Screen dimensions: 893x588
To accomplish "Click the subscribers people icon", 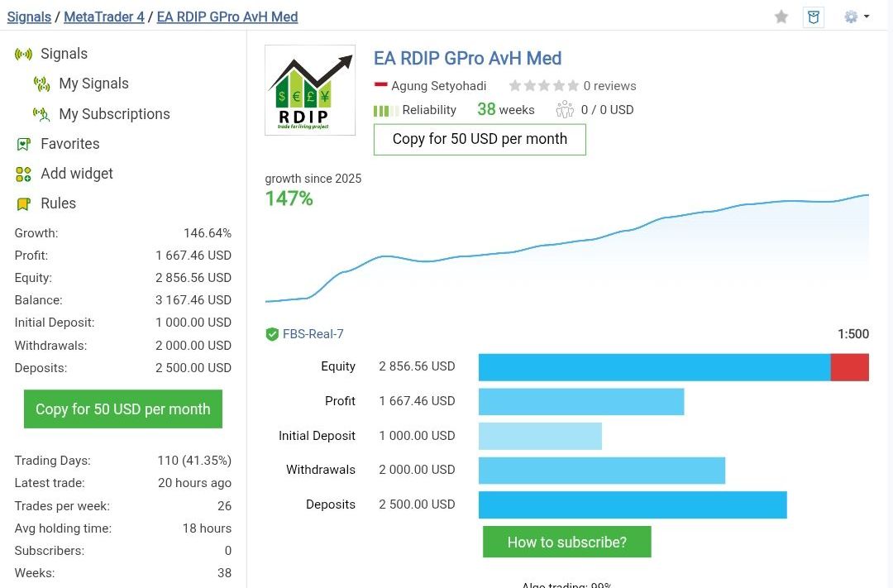I will coord(565,109).
